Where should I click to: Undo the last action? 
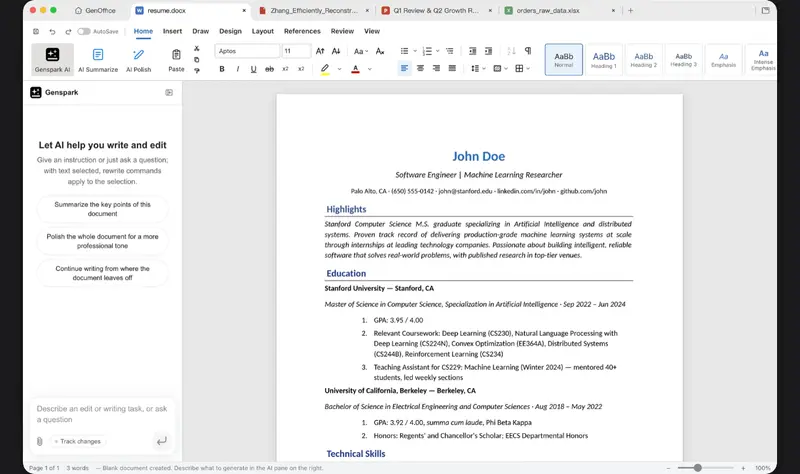click(52, 31)
